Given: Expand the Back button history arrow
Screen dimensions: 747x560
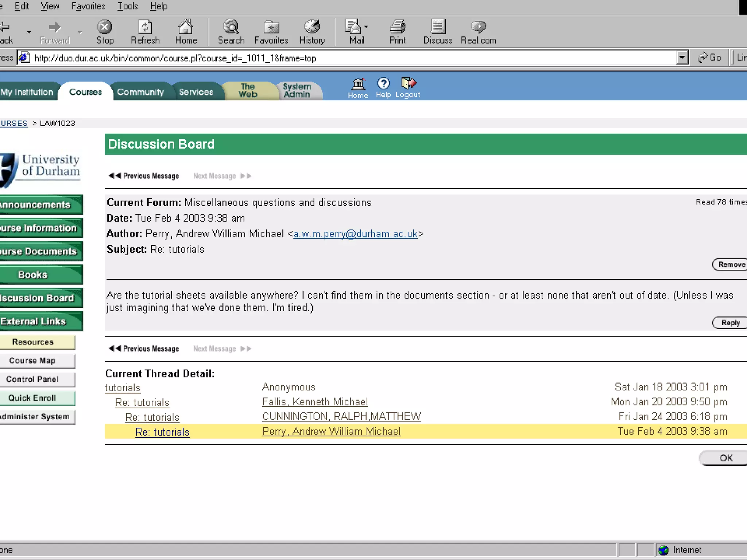Looking at the screenshot, I should pos(29,32).
